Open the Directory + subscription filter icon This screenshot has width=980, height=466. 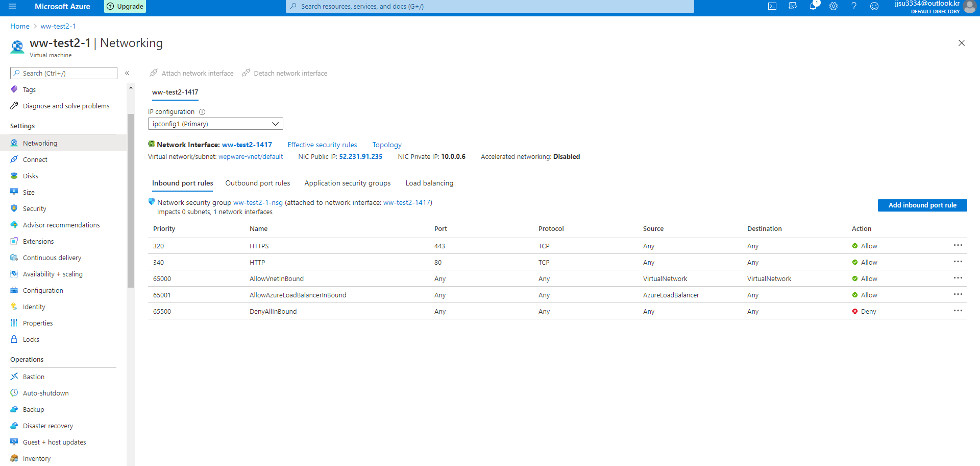(x=793, y=6)
